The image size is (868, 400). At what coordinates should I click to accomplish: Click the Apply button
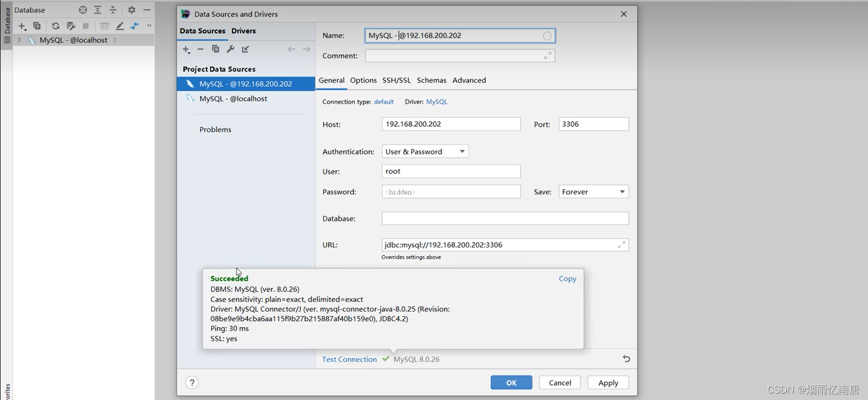pyautogui.click(x=608, y=383)
